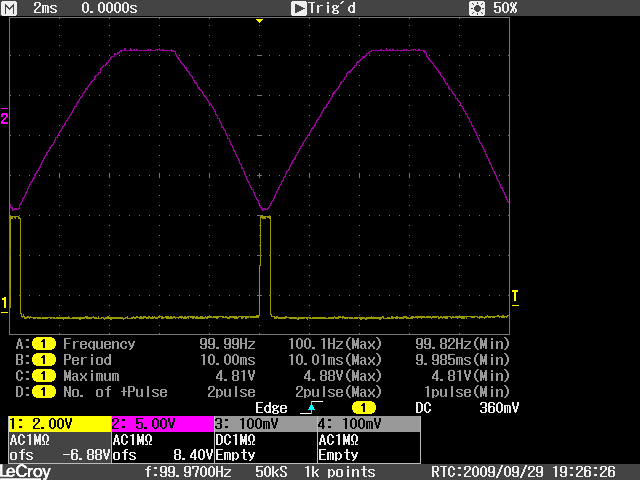Click the Trig'd play status icon

(x=298, y=8)
